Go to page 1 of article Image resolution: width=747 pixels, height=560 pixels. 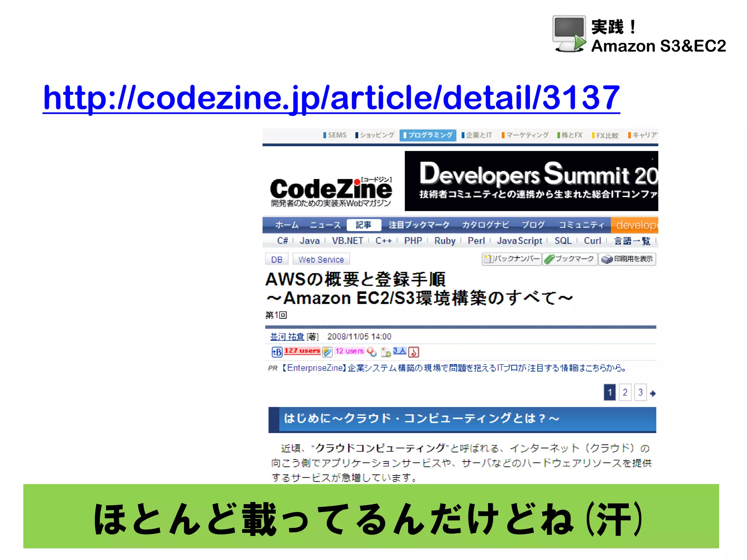tap(609, 392)
